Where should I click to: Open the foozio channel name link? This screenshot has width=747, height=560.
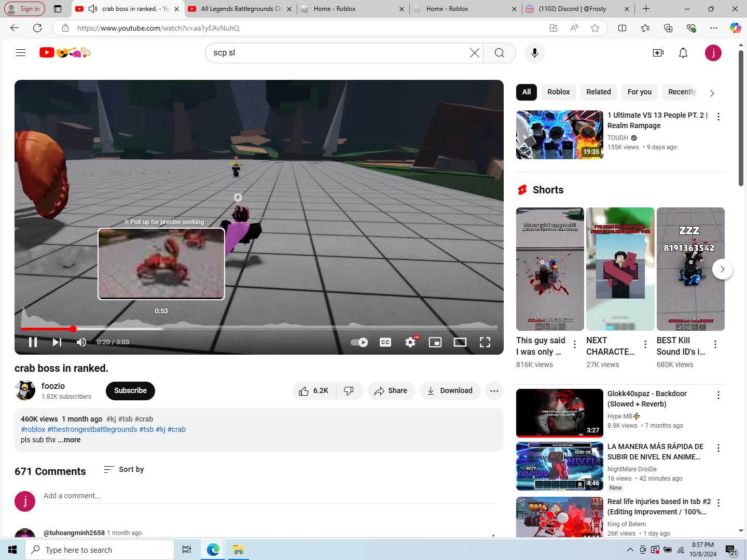(x=53, y=386)
